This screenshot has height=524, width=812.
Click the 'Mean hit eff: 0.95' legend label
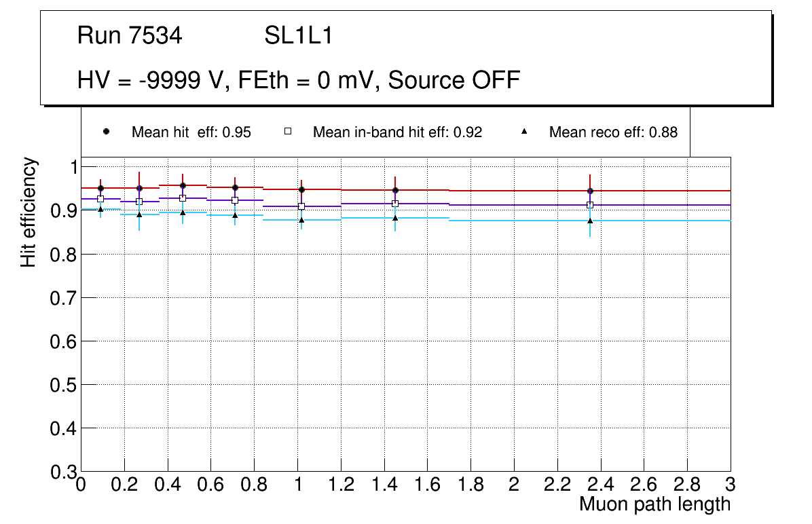[191, 132]
